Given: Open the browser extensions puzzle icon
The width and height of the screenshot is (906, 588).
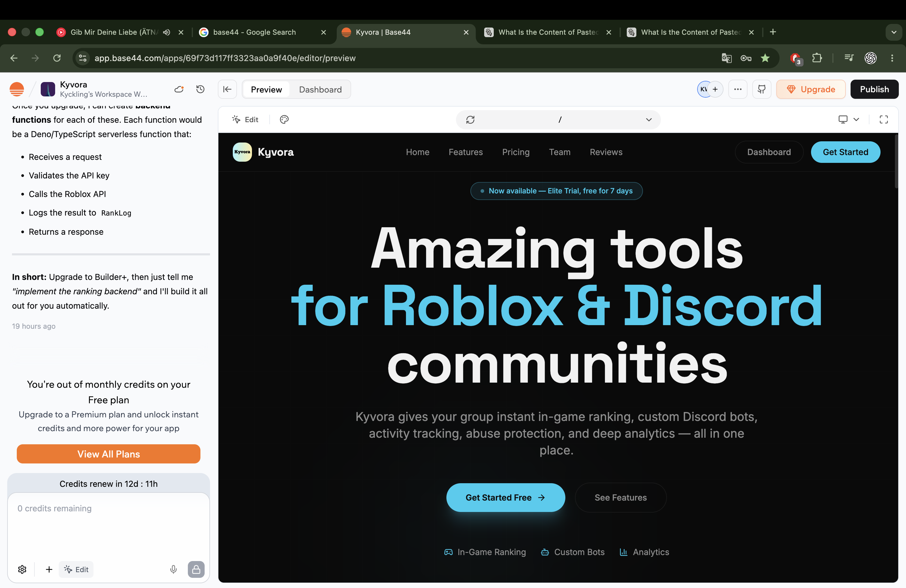Looking at the screenshot, I should [x=817, y=58].
